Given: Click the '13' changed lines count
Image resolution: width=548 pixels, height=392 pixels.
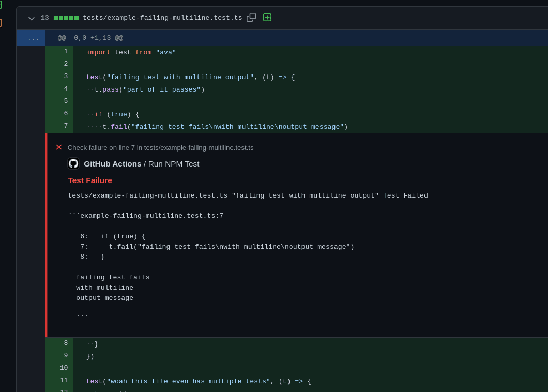Looking at the screenshot, I should (x=44, y=17).
